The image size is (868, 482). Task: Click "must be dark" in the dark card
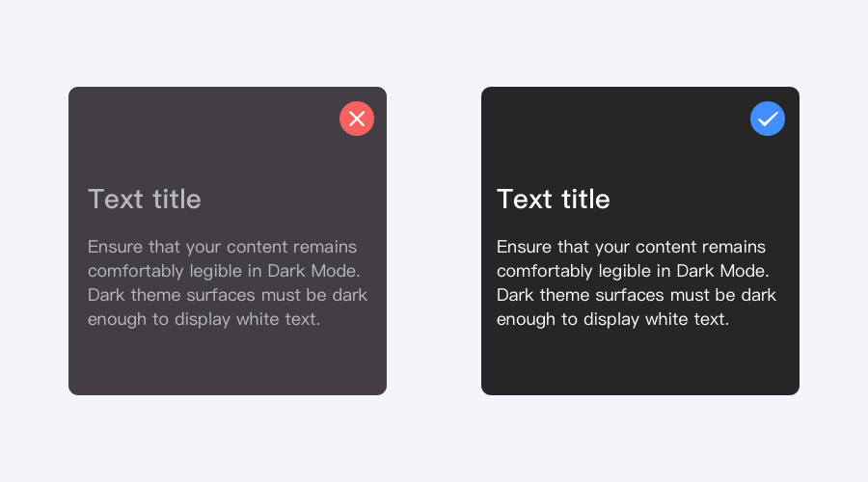[x=723, y=295]
